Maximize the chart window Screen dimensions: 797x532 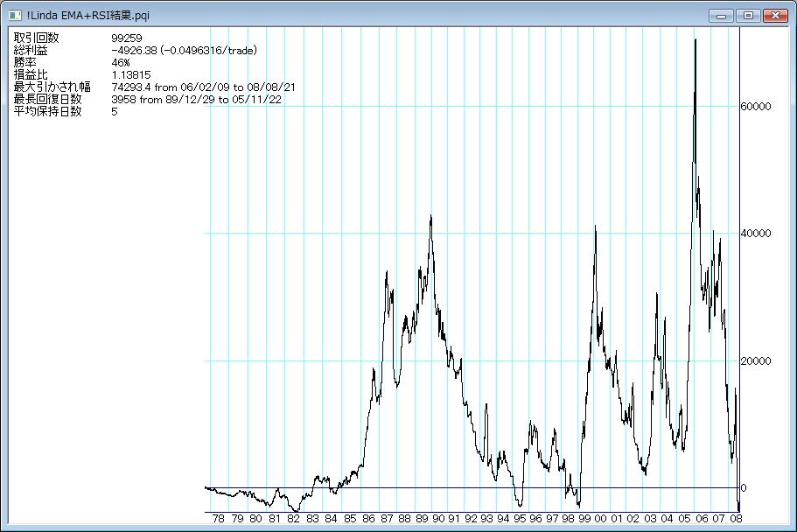click(748, 16)
